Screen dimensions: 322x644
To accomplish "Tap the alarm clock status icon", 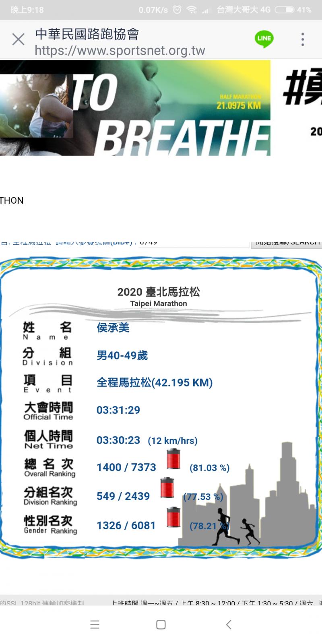I will [x=177, y=10].
